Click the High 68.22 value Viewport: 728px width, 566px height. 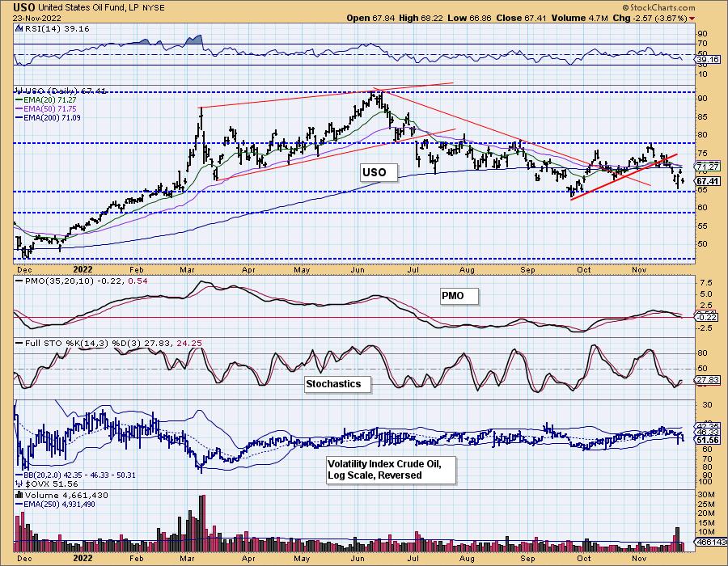tap(421, 18)
